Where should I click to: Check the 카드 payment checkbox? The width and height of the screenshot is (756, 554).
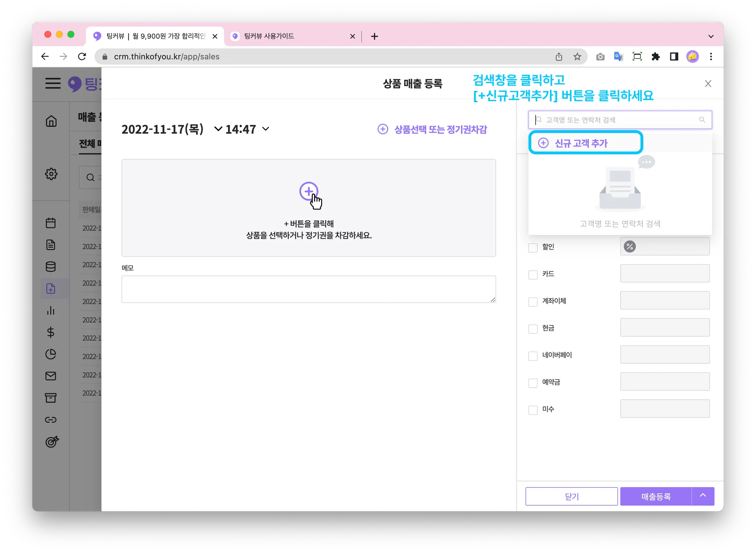(533, 275)
